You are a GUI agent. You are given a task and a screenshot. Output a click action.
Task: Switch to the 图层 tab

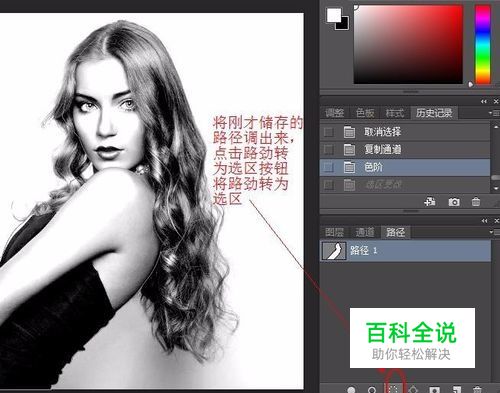(334, 232)
